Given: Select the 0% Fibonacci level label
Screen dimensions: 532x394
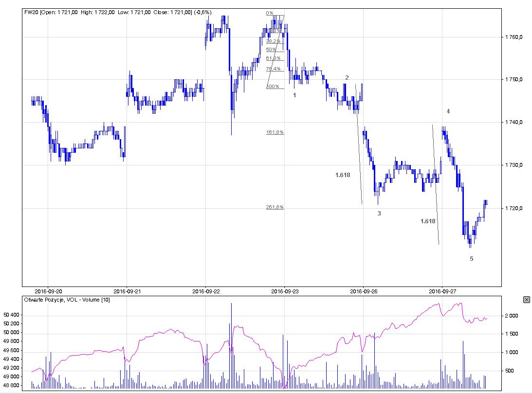Looking at the screenshot, I should pos(270,13).
